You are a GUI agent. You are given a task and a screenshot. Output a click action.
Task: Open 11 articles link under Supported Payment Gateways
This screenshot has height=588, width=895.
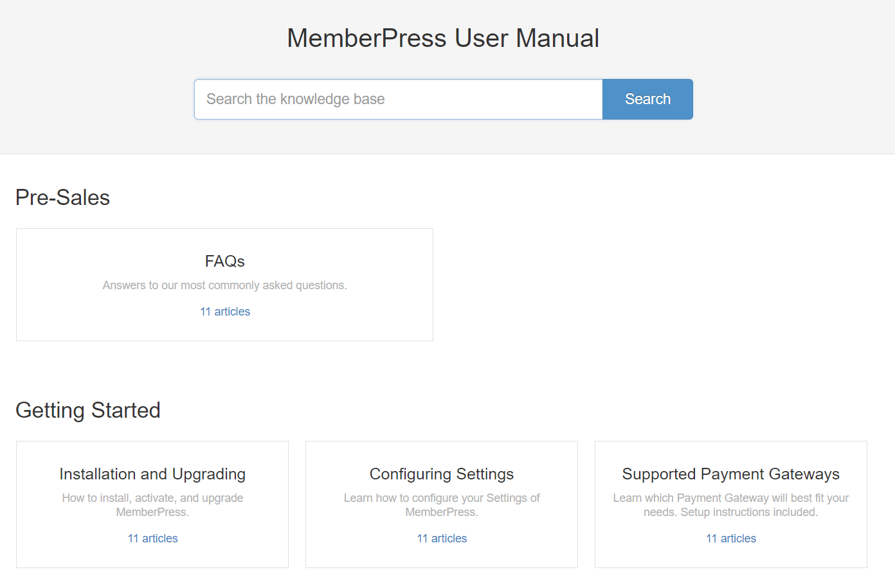[x=731, y=539]
